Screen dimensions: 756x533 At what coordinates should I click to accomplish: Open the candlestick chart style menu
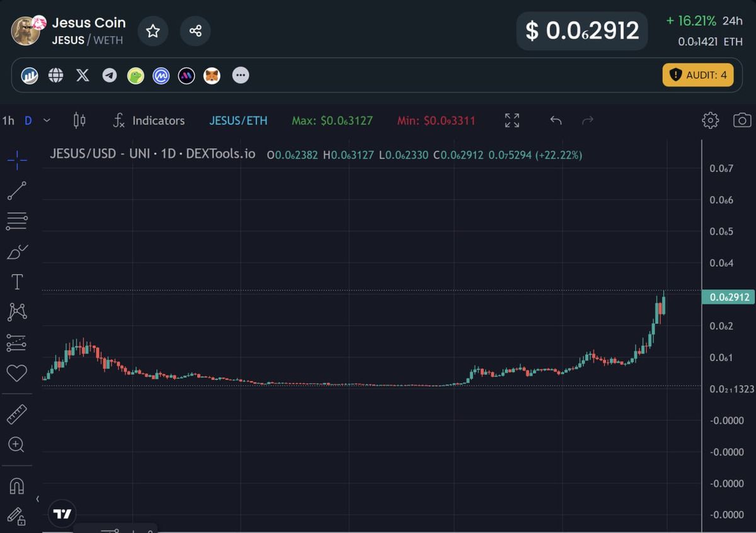(79, 120)
